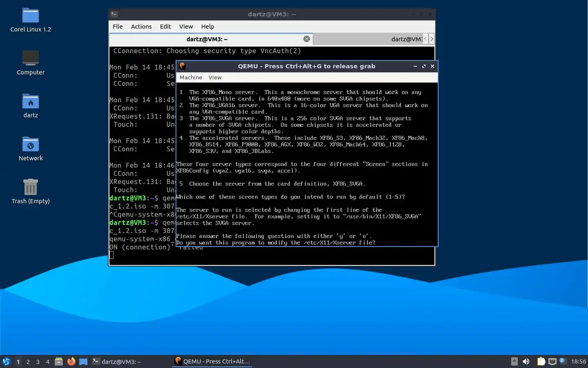
Task: Click option 5 'Choose the server from the card definition' line
Action: (x=272, y=184)
